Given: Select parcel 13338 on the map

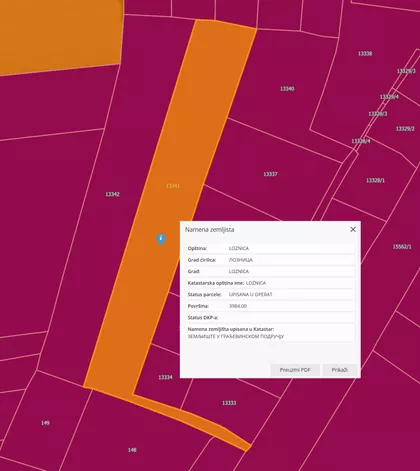Looking at the screenshot, I should [365, 54].
